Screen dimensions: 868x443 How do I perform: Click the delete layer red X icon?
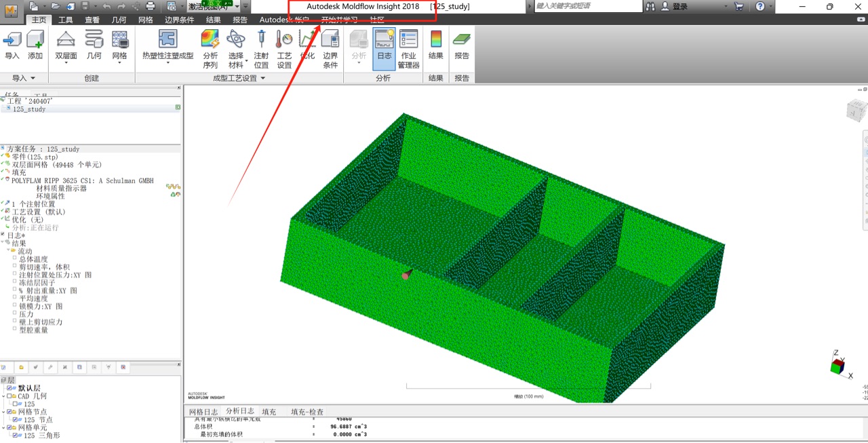click(123, 367)
